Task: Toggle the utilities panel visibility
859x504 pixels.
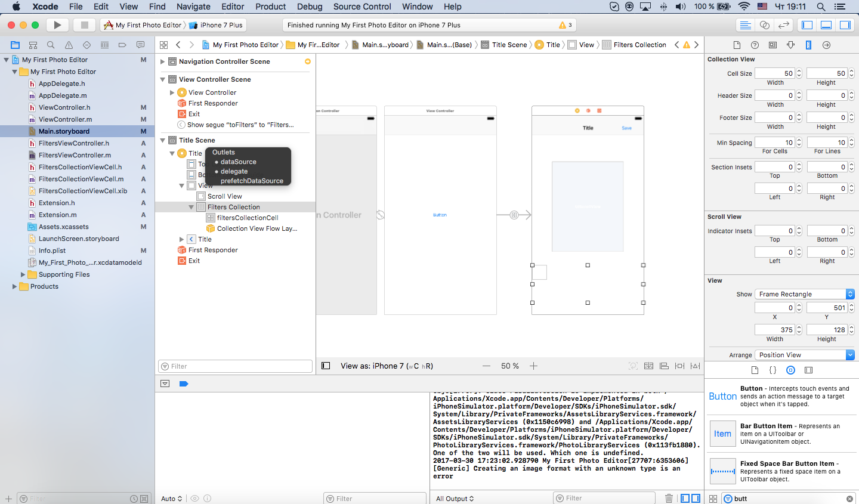Action: (845, 25)
